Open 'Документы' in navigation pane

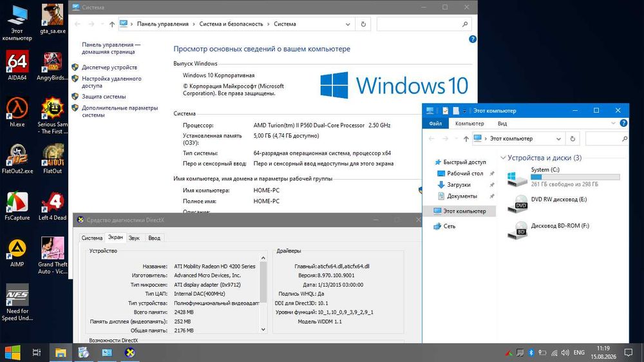[x=462, y=196]
